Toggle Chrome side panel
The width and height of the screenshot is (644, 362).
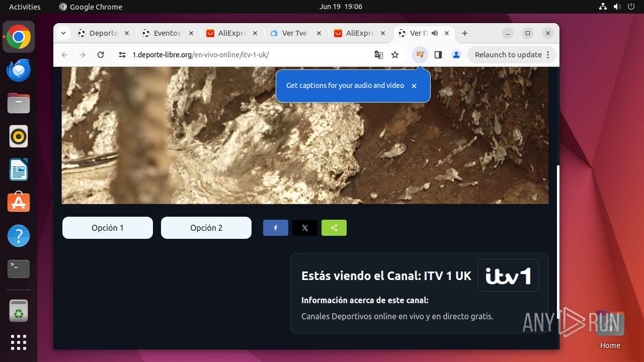(x=438, y=55)
